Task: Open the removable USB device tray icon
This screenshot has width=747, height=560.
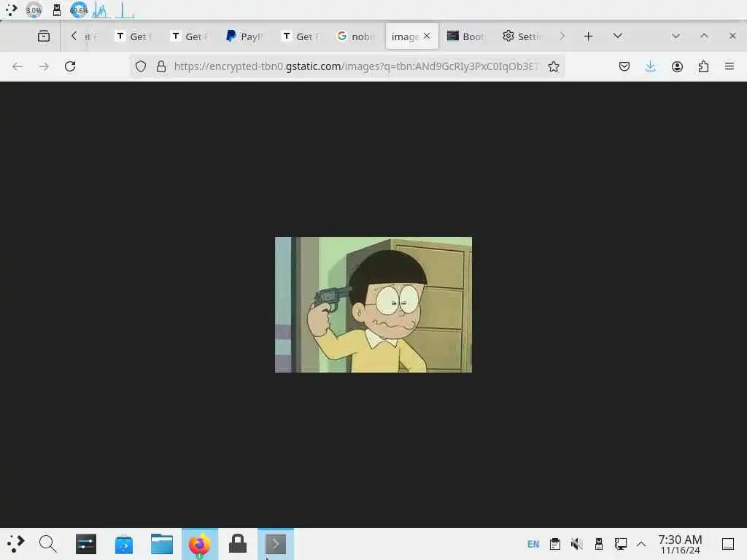Action: (x=599, y=544)
